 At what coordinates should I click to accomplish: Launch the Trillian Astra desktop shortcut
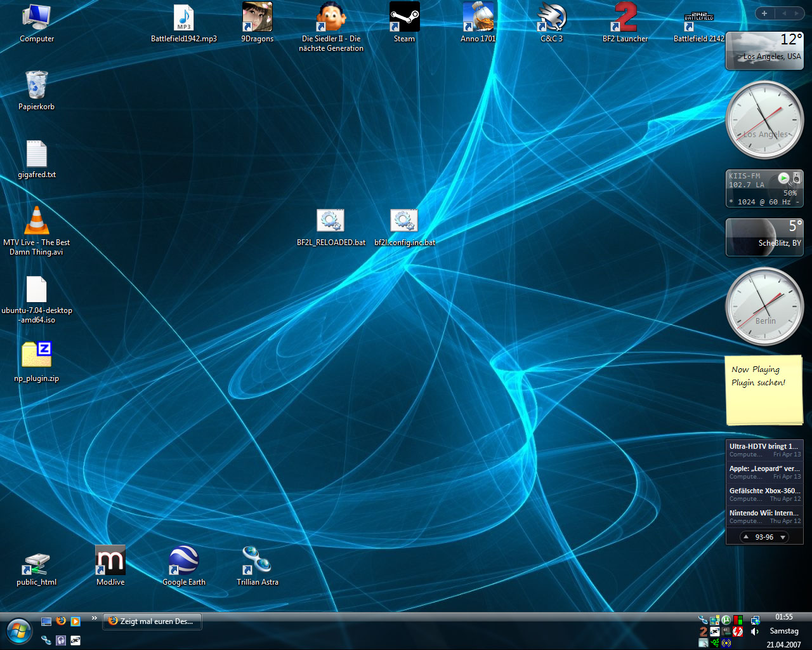pos(258,566)
